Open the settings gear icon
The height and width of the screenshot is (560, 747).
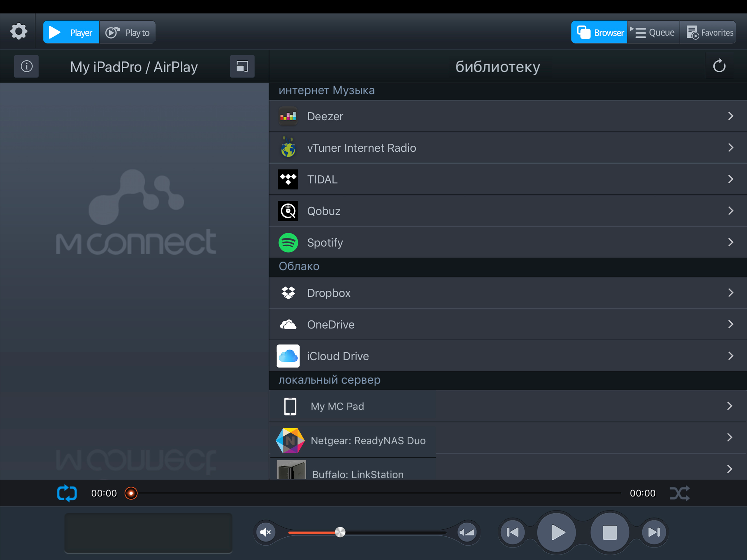[x=19, y=32]
